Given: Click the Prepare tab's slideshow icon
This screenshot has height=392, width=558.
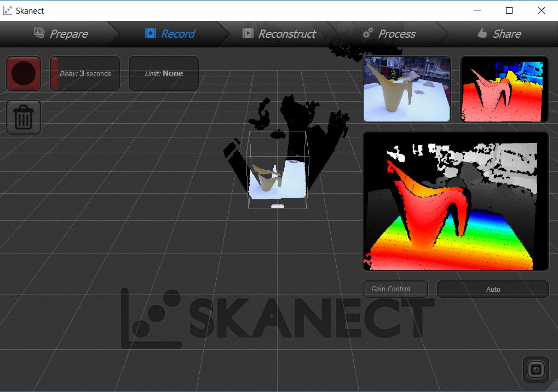Looking at the screenshot, I should [x=39, y=33].
